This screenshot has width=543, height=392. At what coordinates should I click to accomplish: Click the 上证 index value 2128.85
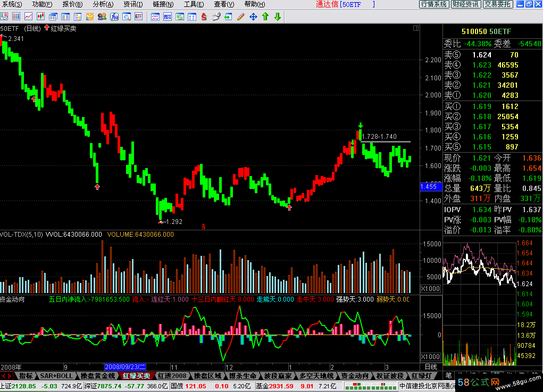[23, 386]
